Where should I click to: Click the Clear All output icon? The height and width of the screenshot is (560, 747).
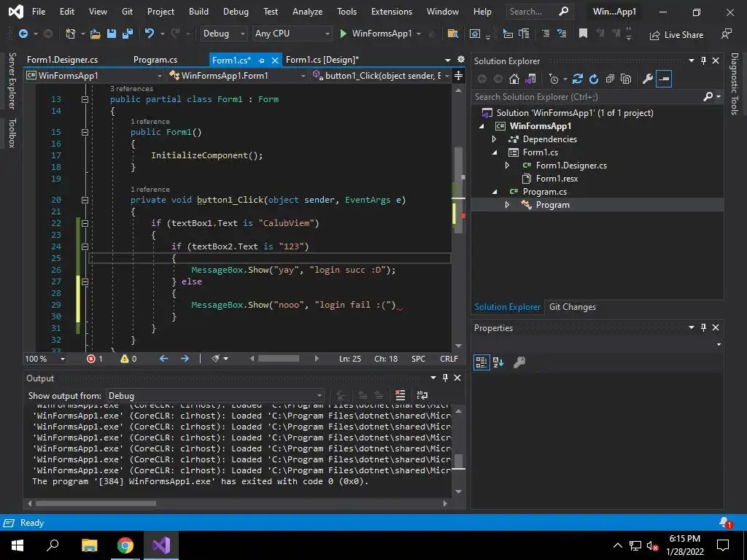pos(400,395)
